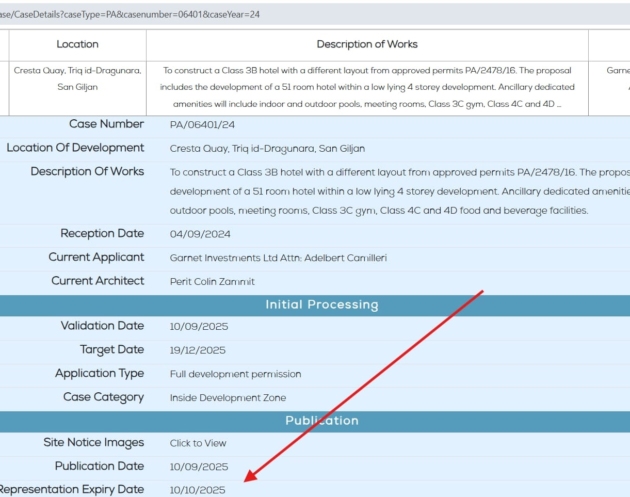Click the Description of Works column header

[x=367, y=44]
